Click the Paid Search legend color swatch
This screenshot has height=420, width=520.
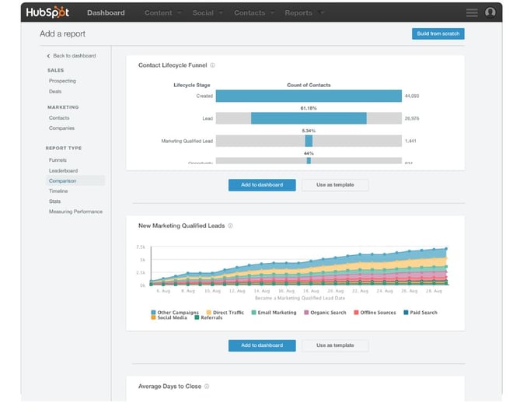coord(404,313)
